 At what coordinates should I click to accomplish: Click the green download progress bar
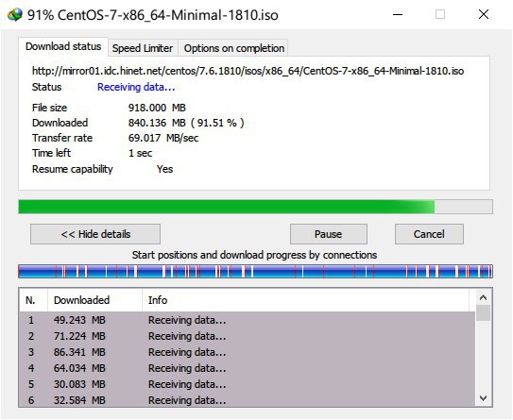[x=255, y=207]
